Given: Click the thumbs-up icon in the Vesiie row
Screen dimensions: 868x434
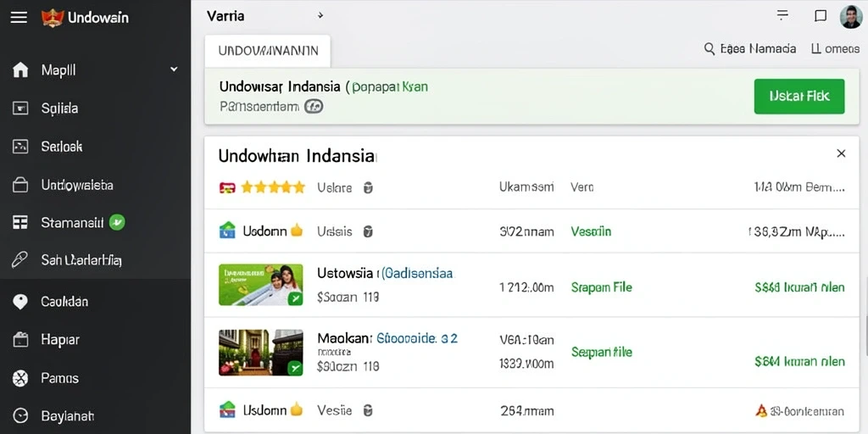Looking at the screenshot, I should click(x=297, y=409).
